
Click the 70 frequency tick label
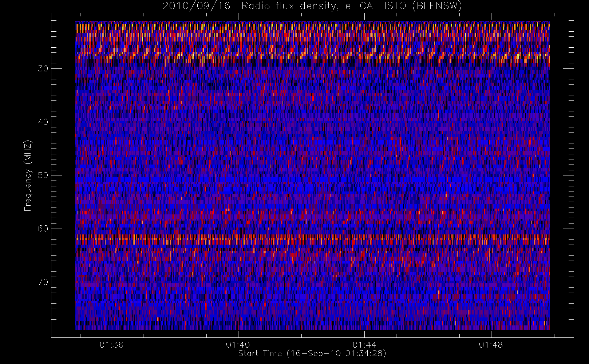pos(43,282)
